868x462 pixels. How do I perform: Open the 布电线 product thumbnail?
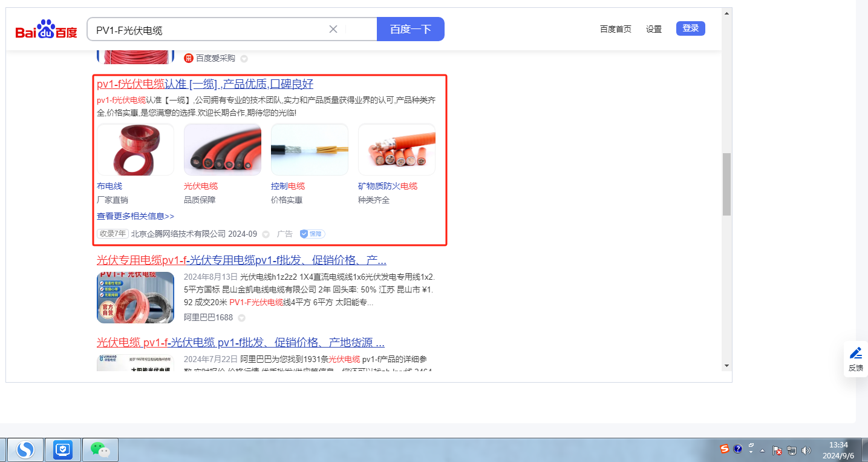click(135, 150)
